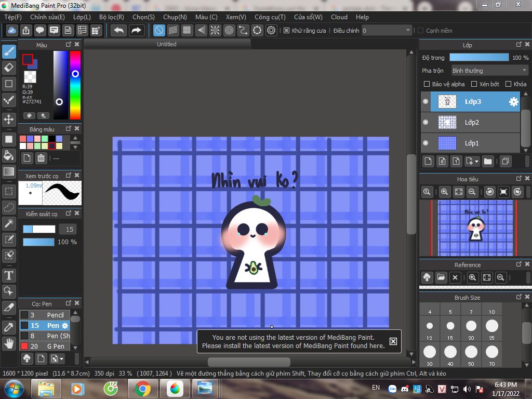Open the Chỉnh sửa(E) menu
The width and height of the screenshot is (532, 399).
coord(47,17)
